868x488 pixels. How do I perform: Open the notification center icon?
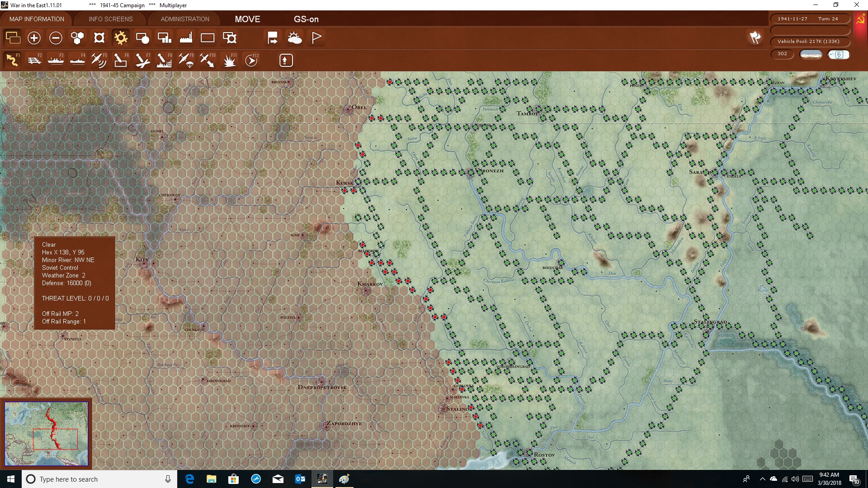tap(854, 479)
